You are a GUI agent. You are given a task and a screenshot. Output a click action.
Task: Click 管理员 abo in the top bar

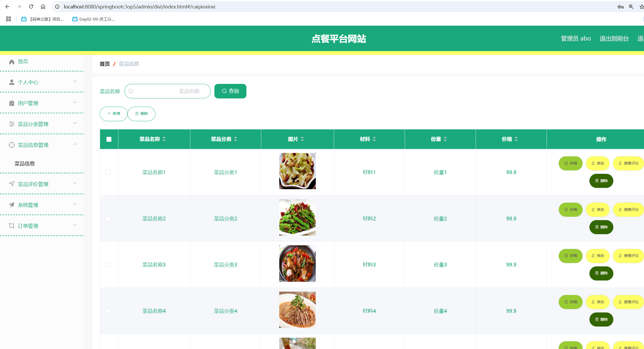point(576,38)
